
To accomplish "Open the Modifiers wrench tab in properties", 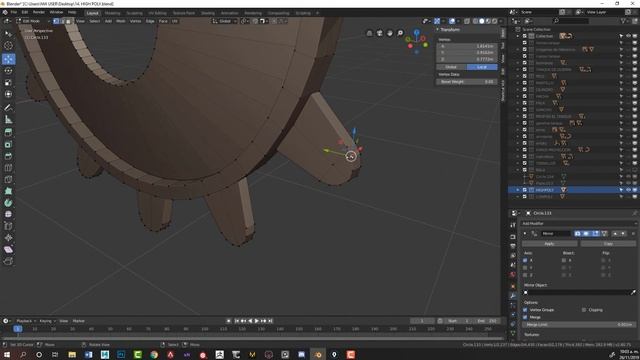I will pos(513,296).
